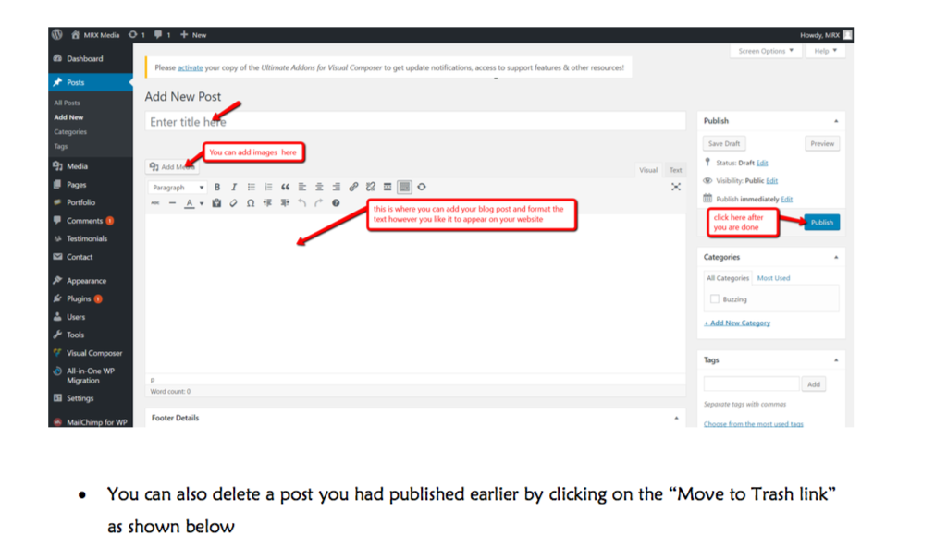Enable distraction-free writing mode
This screenshot has height=560, width=935.
[x=676, y=187]
